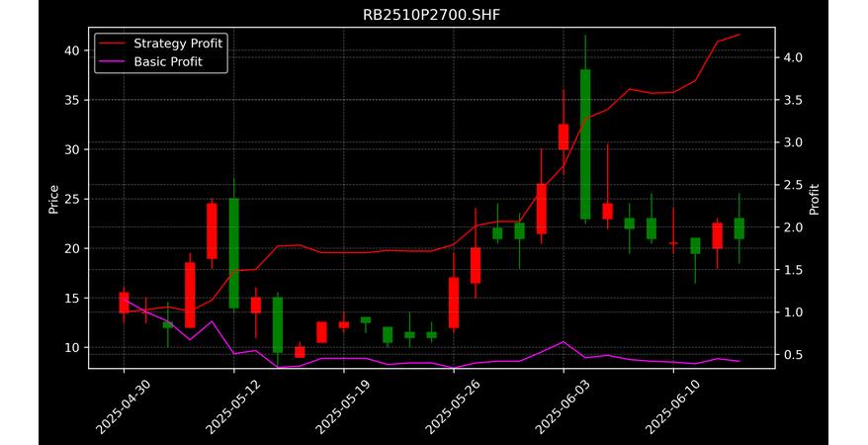Image resolution: width=868 pixels, height=445 pixels.
Task: Click the profit tick value 3.0
Action: click(x=792, y=142)
